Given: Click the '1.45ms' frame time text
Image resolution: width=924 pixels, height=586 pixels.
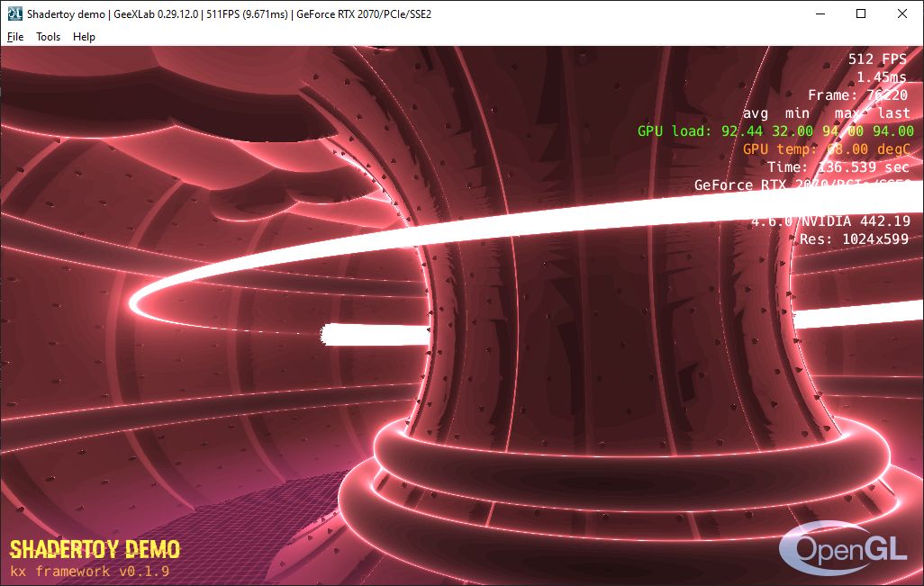Looking at the screenshot, I should [882, 77].
